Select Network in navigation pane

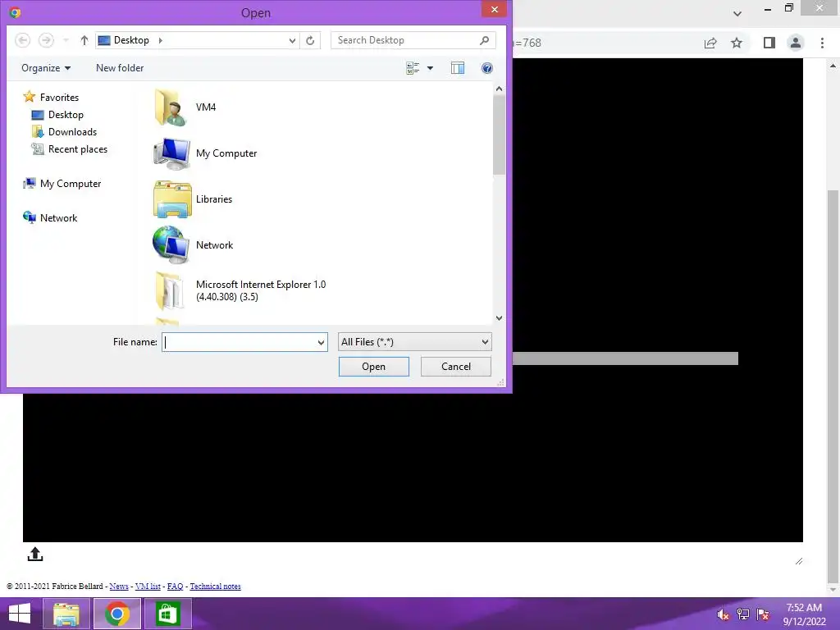coord(50,218)
